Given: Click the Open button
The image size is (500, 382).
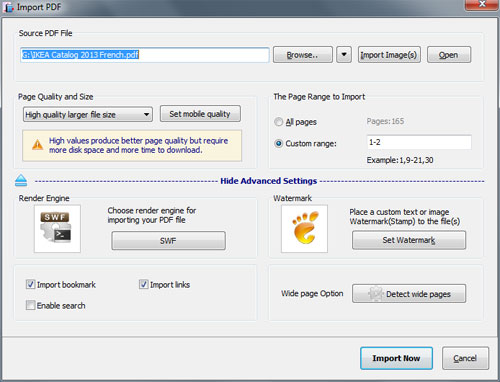Looking at the screenshot, I should pos(449,54).
